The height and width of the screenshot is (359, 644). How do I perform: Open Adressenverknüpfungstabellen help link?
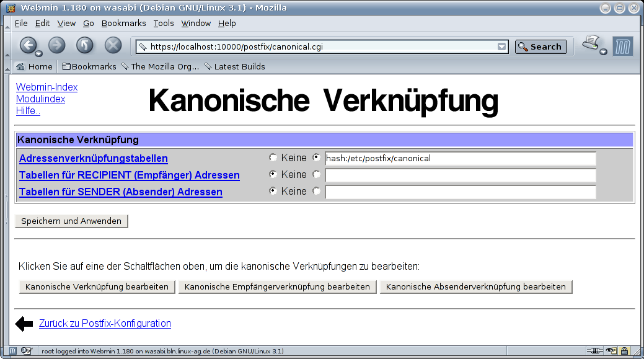[93, 159]
